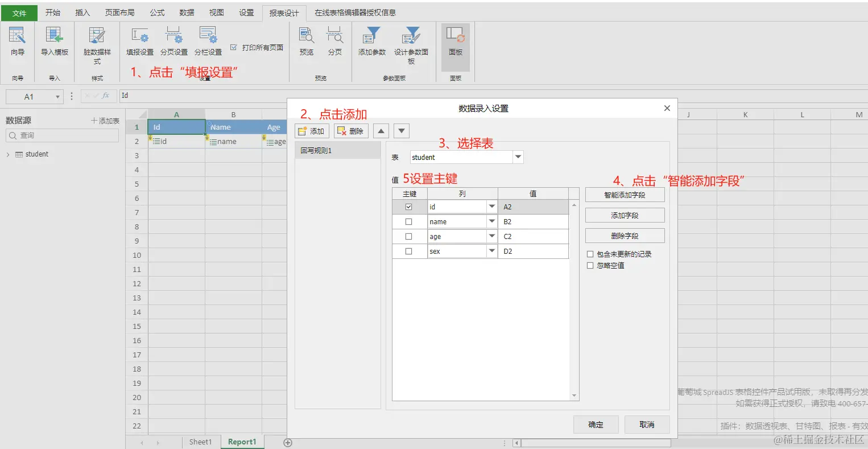868x449 pixels.
Task: Switch to the 页面布局 ribbon tab
Action: click(x=120, y=13)
